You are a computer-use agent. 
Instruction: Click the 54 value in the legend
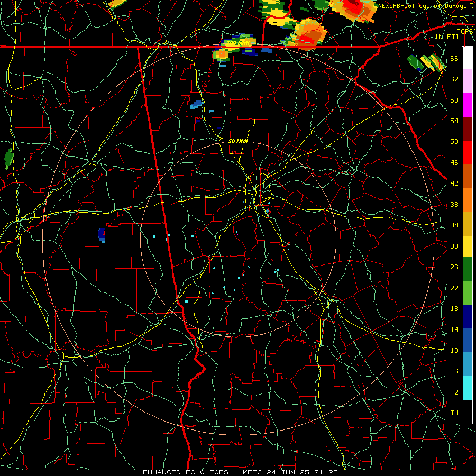[454, 121]
